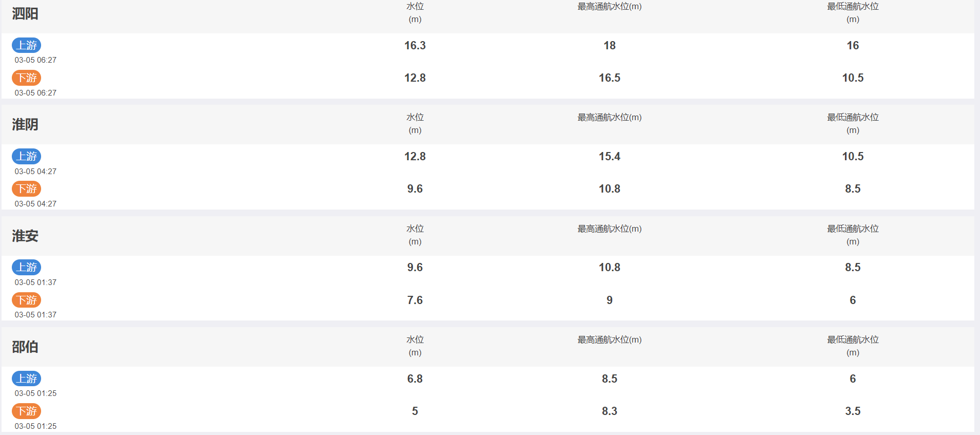Viewport: 980px width, 435px height.
Task: Click the blue 上游 badge under 淮安
Action: pyautogui.click(x=26, y=267)
